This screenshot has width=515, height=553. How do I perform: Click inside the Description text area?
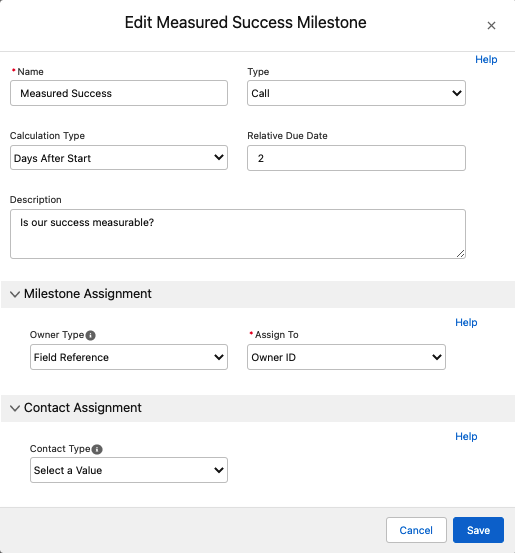click(x=238, y=234)
